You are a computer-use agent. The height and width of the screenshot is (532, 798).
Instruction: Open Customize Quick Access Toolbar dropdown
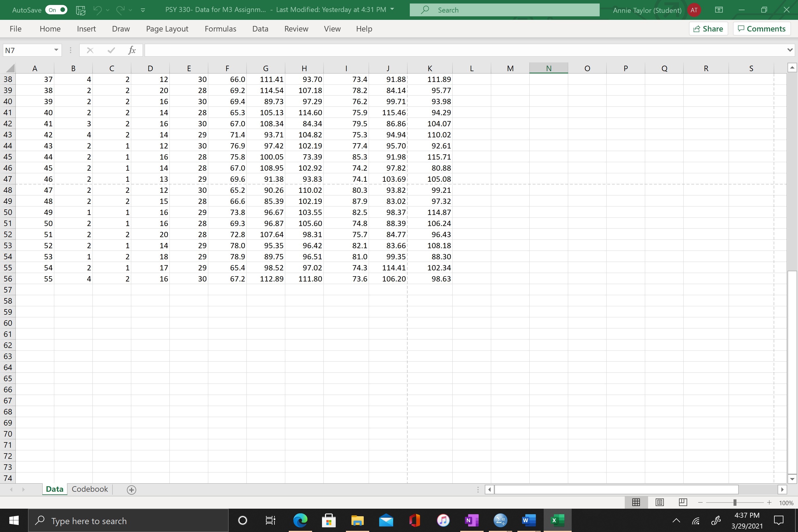click(143, 10)
